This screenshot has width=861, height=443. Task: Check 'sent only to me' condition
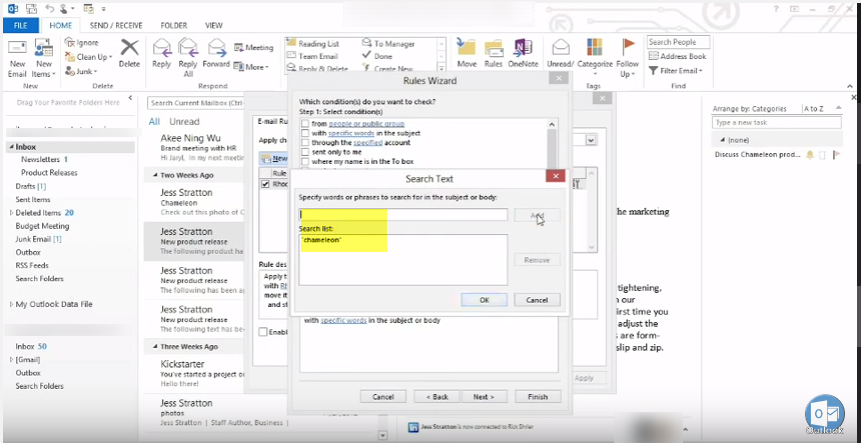[305, 152]
